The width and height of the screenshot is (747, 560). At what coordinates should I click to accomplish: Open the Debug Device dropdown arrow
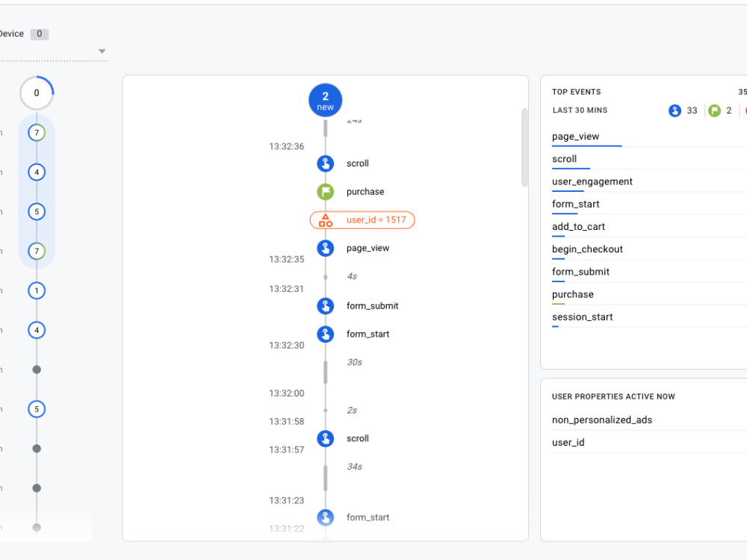click(x=102, y=51)
